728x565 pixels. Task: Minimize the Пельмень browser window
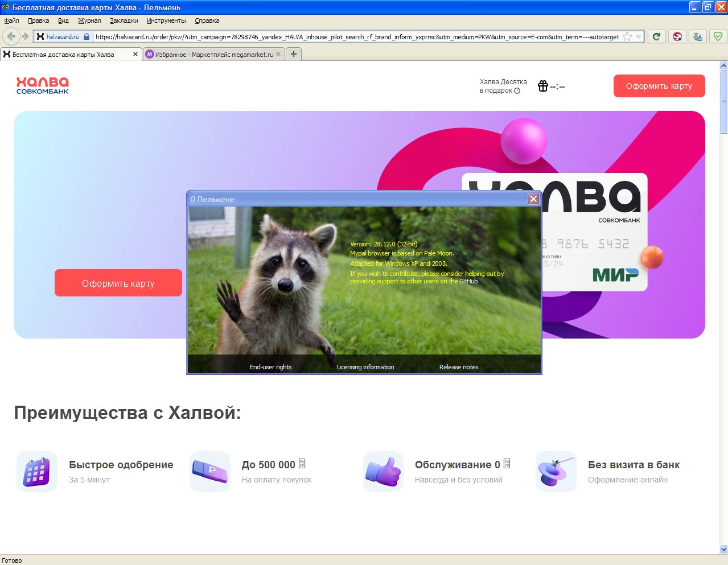click(695, 7)
